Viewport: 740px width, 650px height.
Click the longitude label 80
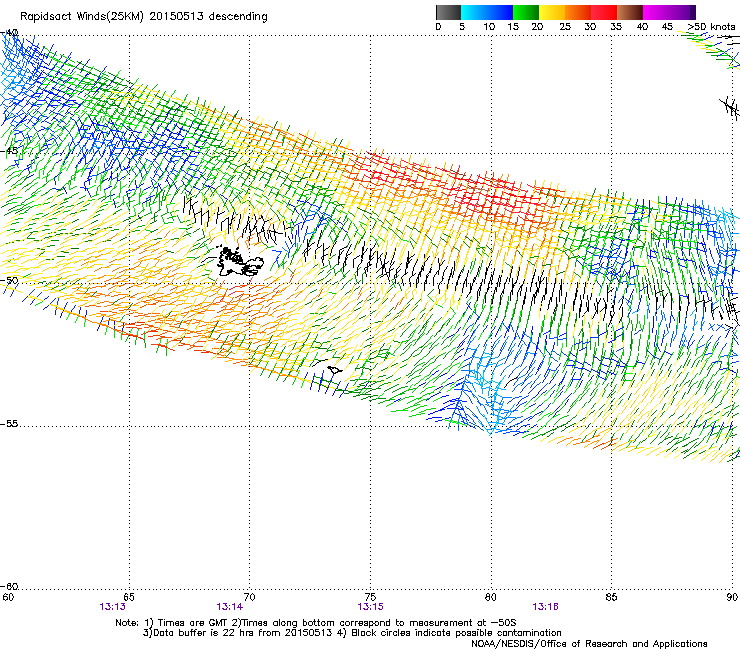[491, 597]
